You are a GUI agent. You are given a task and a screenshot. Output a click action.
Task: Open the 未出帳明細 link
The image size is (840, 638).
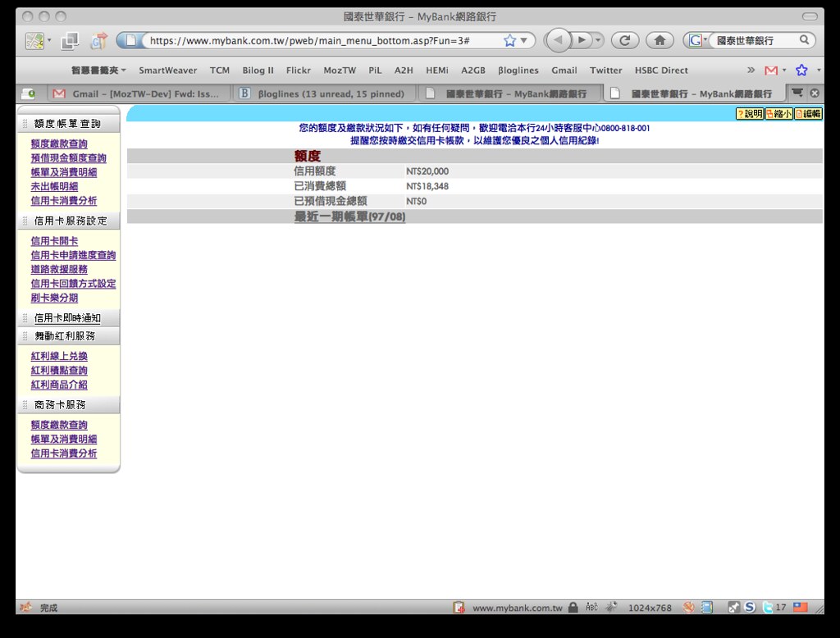tap(54, 187)
